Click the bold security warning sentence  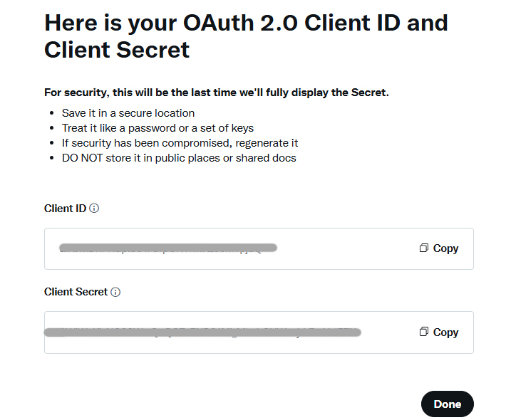coord(217,93)
